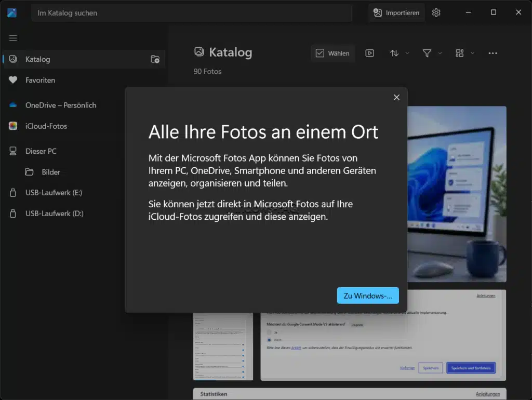The height and width of the screenshot is (400, 532).
Task: Expand the filter dropdown chevron
Action: coord(440,54)
